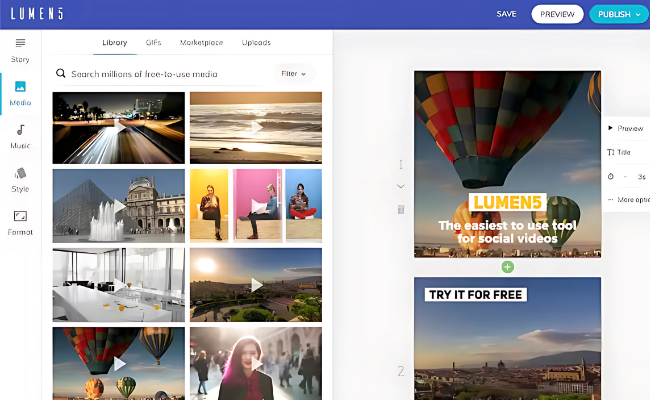Click the green add scene plus button

507,267
